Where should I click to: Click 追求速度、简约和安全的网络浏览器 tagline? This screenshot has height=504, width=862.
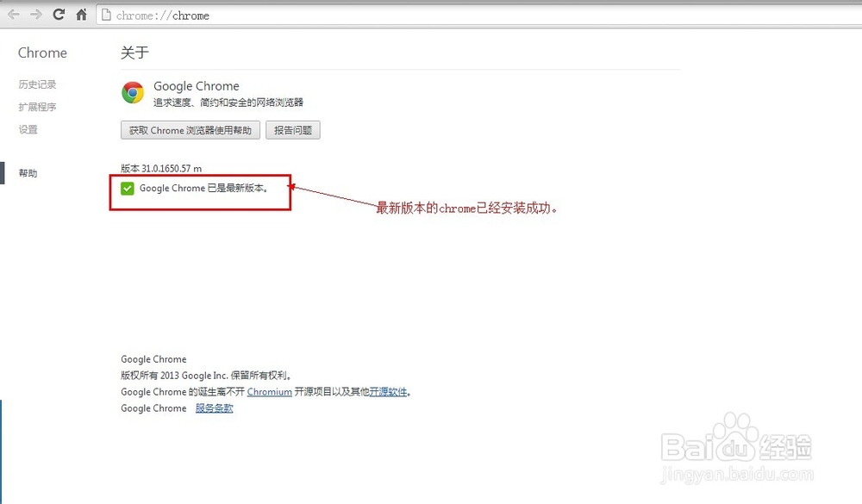coord(228,103)
